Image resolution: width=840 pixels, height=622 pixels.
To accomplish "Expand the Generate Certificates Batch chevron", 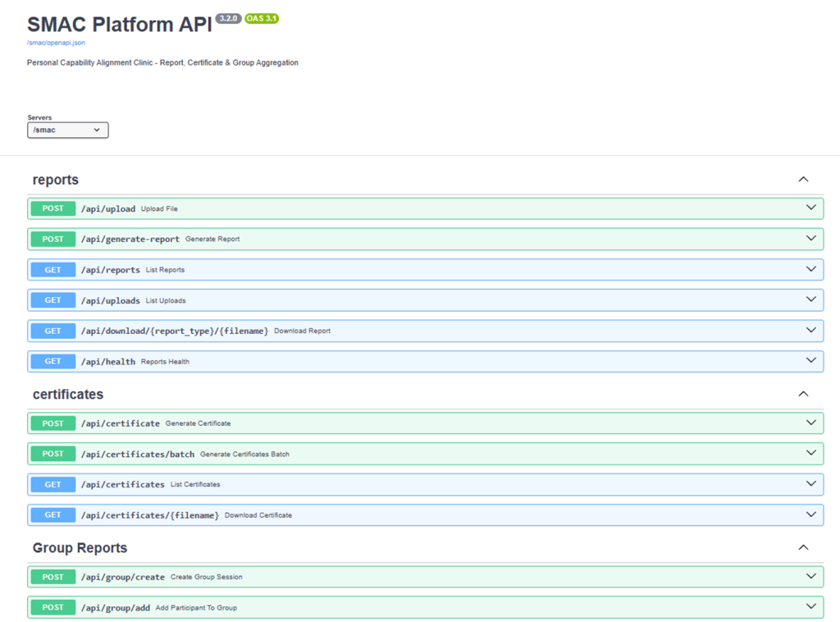I will (x=810, y=453).
